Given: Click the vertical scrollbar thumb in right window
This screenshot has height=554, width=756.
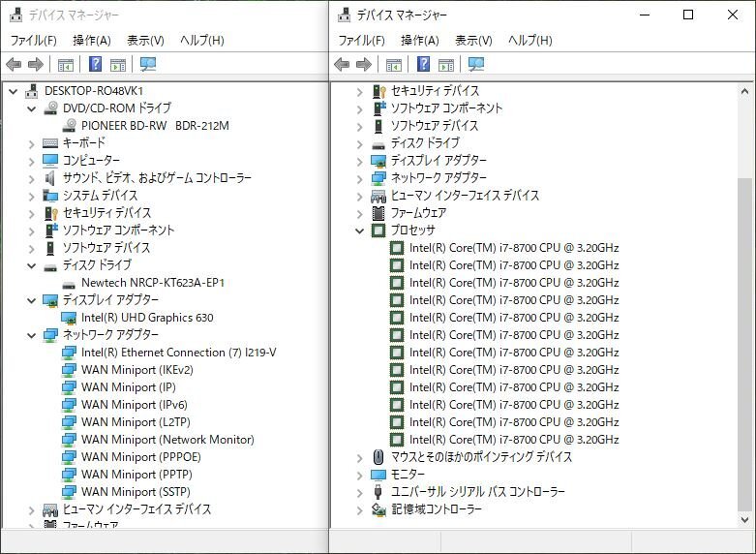Looking at the screenshot, I should point(744,343).
